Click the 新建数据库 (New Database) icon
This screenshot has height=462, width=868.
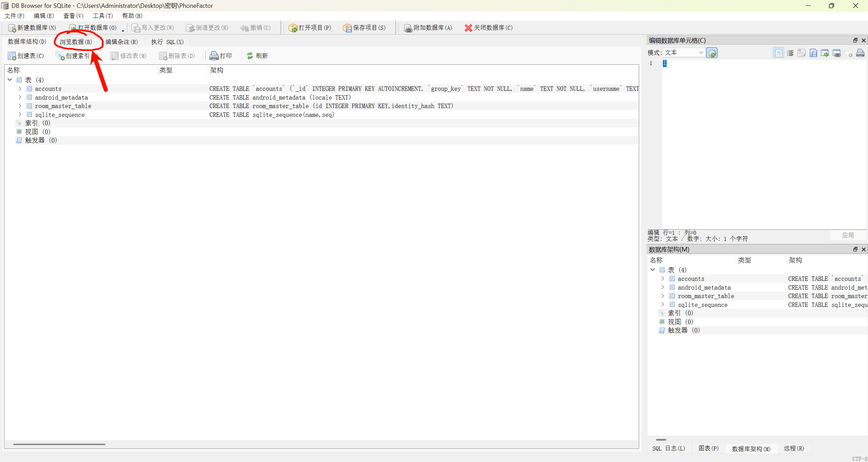(12, 28)
